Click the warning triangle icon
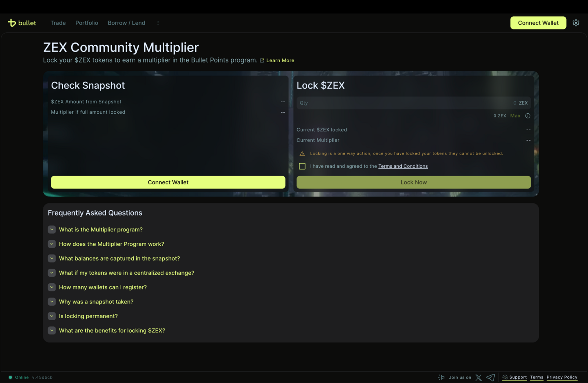The image size is (588, 383). pyautogui.click(x=302, y=153)
